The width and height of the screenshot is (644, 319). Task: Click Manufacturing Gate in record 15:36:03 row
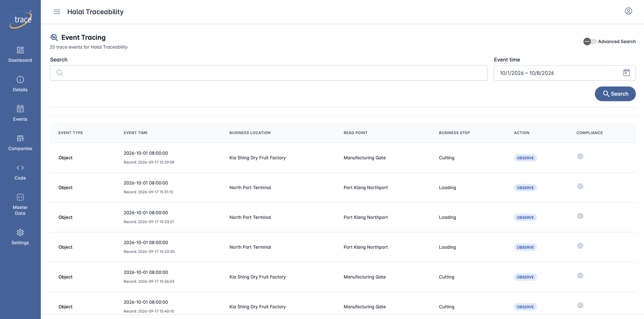(x=365, y=277)
